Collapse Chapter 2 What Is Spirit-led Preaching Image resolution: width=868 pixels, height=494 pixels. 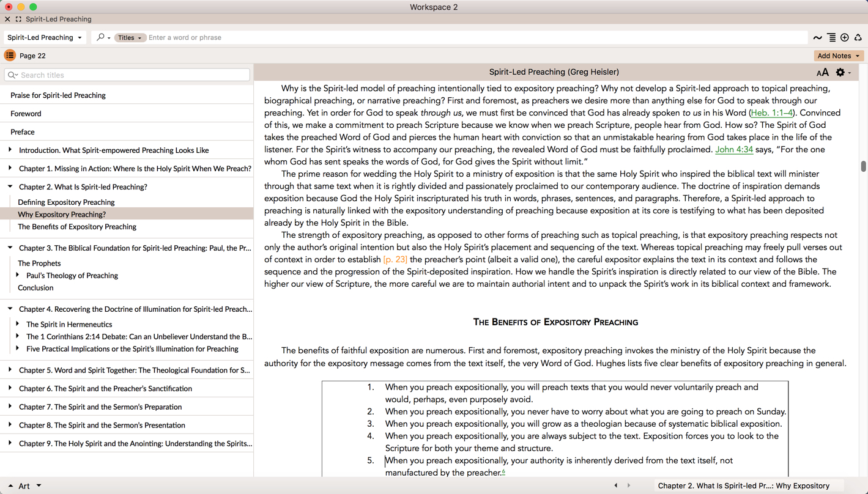[10, 186]
